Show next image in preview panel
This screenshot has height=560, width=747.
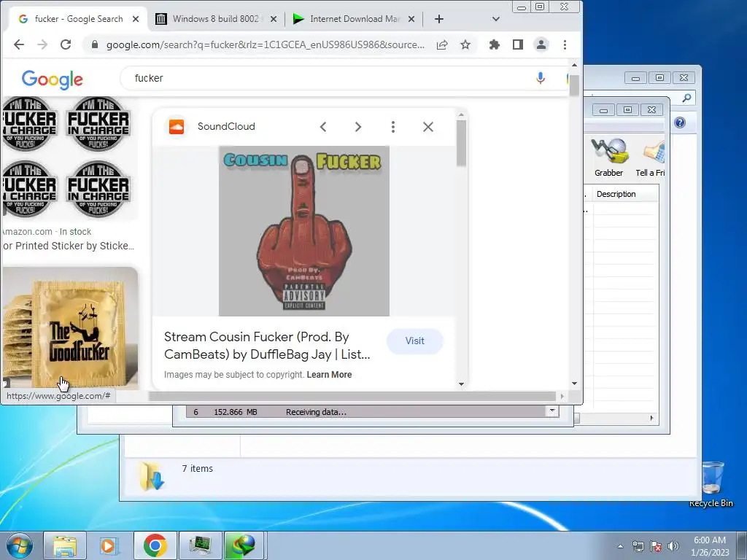pos(357,127)
